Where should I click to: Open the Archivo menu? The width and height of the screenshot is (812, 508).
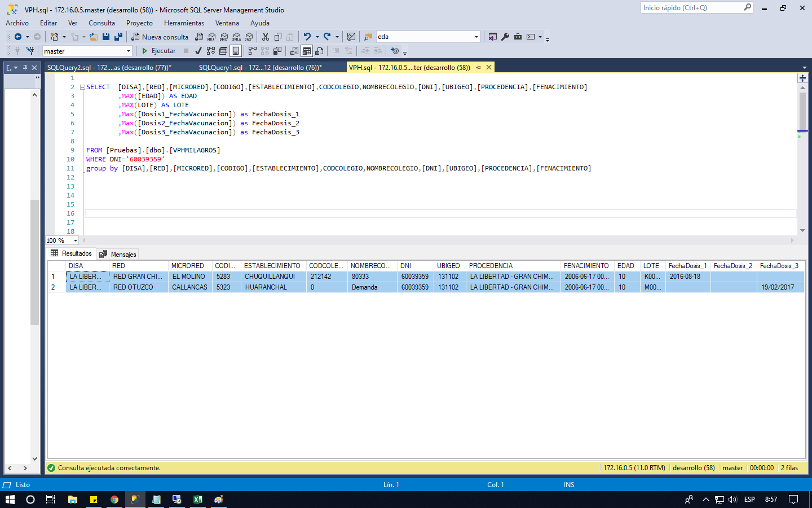tap(17, 23)
